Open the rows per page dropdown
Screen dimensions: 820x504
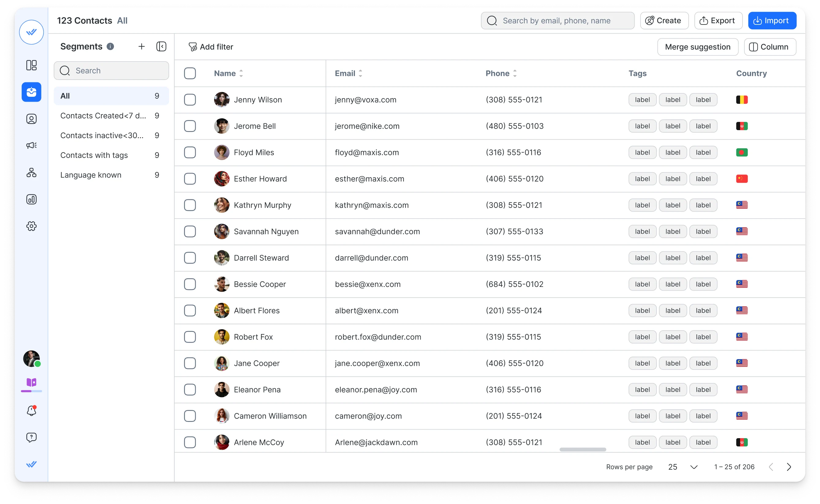[682, 467]
